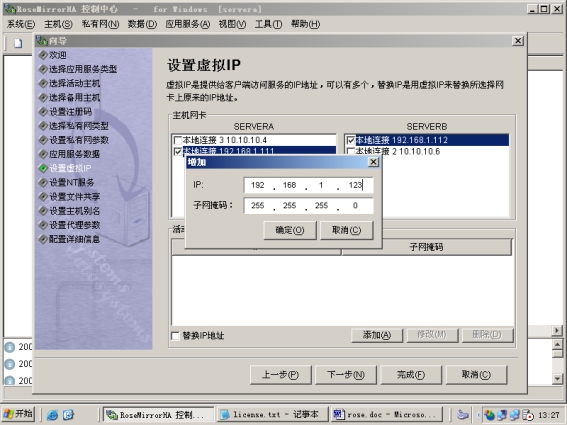Check 本地连接 3 10.10.10.4 on SERVERA

(178, 140)
